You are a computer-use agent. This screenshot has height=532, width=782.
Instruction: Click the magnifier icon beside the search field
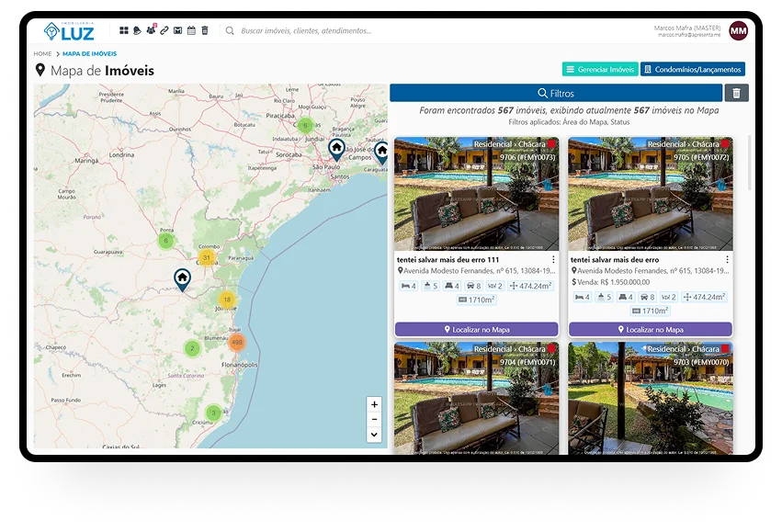(x=230, y=31)
